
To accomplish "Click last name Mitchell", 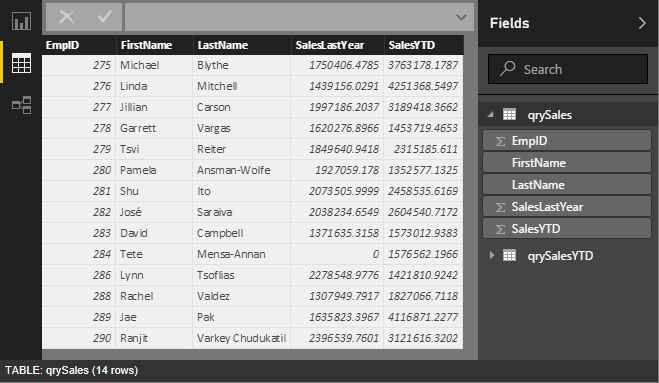I will [x=217, y=86].
